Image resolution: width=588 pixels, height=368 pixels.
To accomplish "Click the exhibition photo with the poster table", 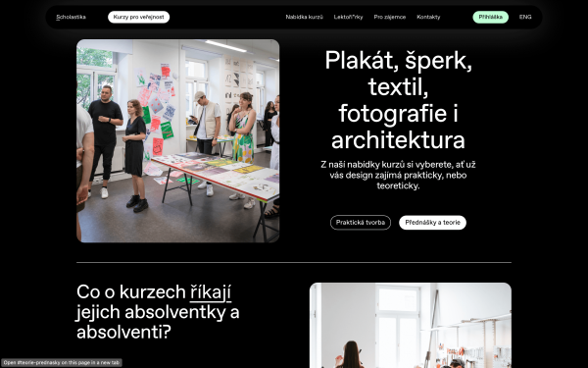I will (x=177, y=140).
